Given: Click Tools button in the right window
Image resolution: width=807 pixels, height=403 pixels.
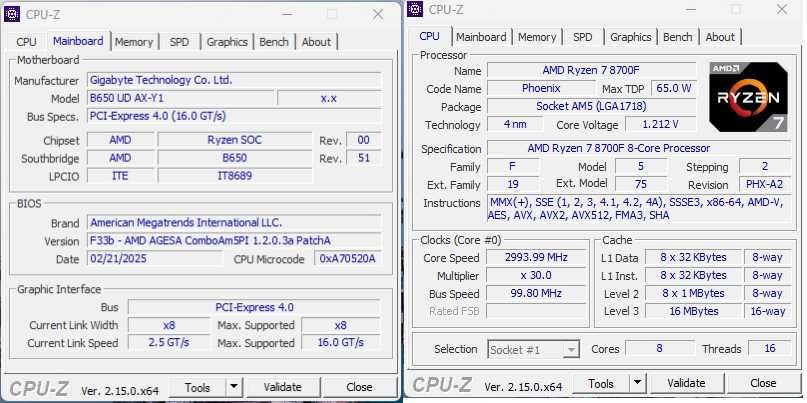Looking at the screenshot, I should 601,384.
